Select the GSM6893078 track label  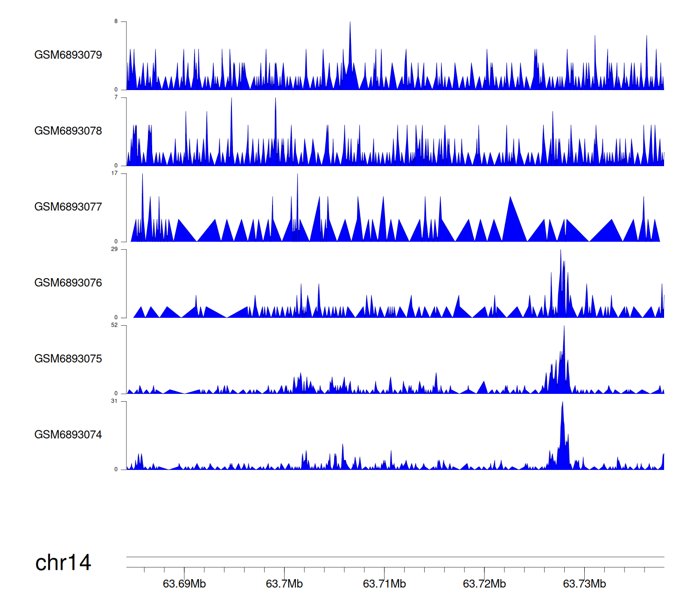68,131
